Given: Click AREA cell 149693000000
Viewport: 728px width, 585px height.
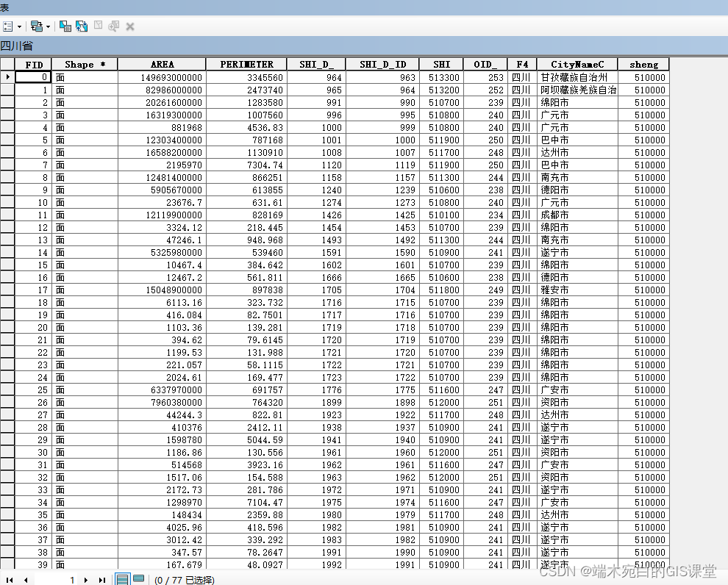Looking at the screenshot, I should (162, 77).
